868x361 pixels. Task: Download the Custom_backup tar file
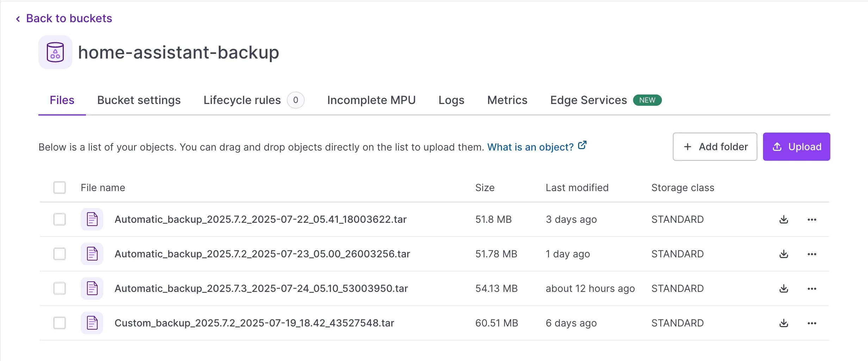(783, 323)
